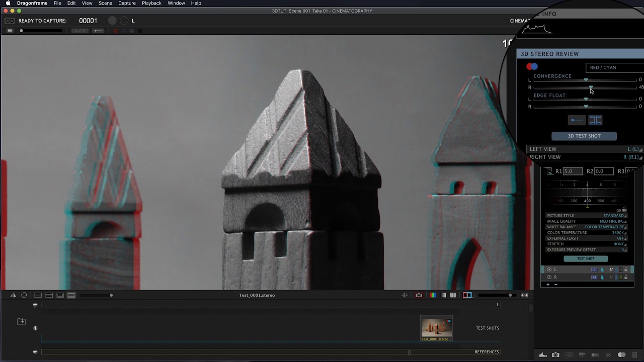Click the blue down arrow on exposure L
Image resolution: width=644 pixels, height=362 pixels.
tap(602, 269)
